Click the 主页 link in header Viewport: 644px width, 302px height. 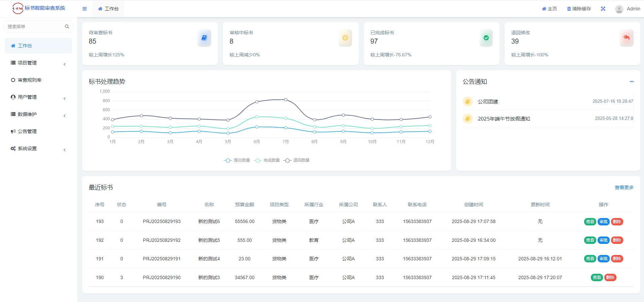pos(550,9)
